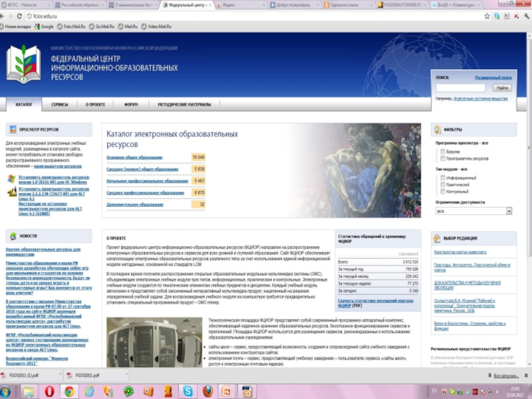The height and width of the screenshot is (399, 532).
Task: Enable the Браузер filter checkbox
Action: pyautogui.click(x=442, y=152)
